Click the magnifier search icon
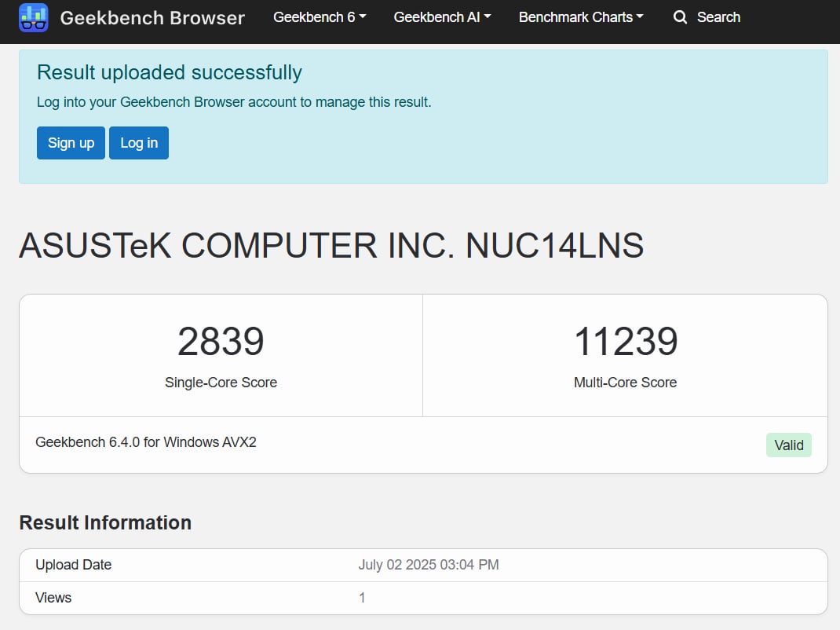This screenshot has height=630, width=840. click(680, 17)
